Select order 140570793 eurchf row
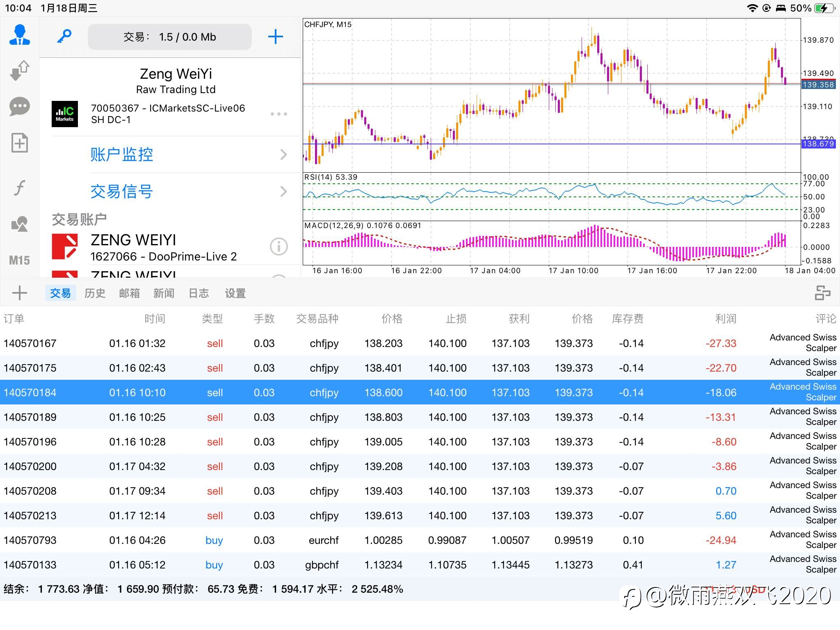The height and width of the screenshot is (630, 840). 420,540
